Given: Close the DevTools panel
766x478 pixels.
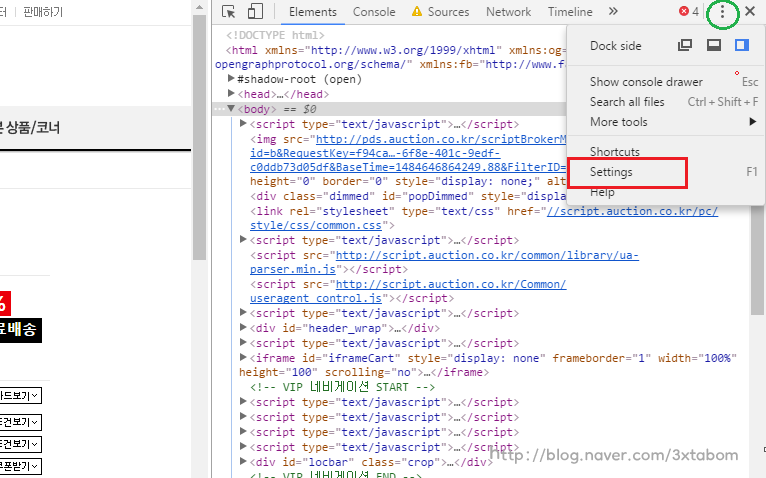Looking at the screenshot, I should 750,11.
